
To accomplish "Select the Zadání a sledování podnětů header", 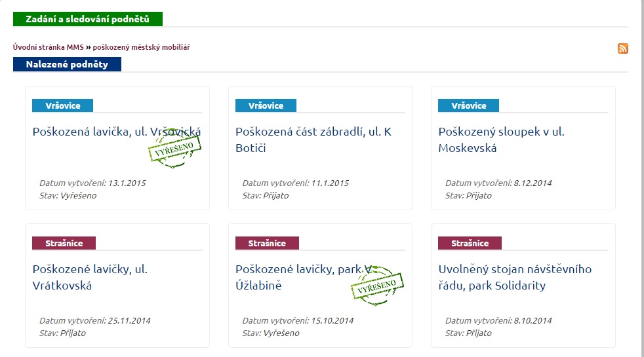I will [x=87, y=19].
